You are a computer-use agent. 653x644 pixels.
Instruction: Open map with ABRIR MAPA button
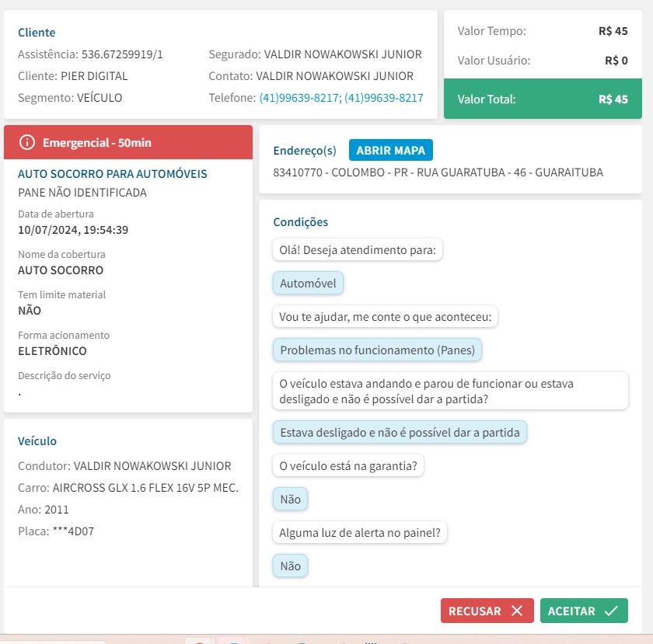coord(390,150)
